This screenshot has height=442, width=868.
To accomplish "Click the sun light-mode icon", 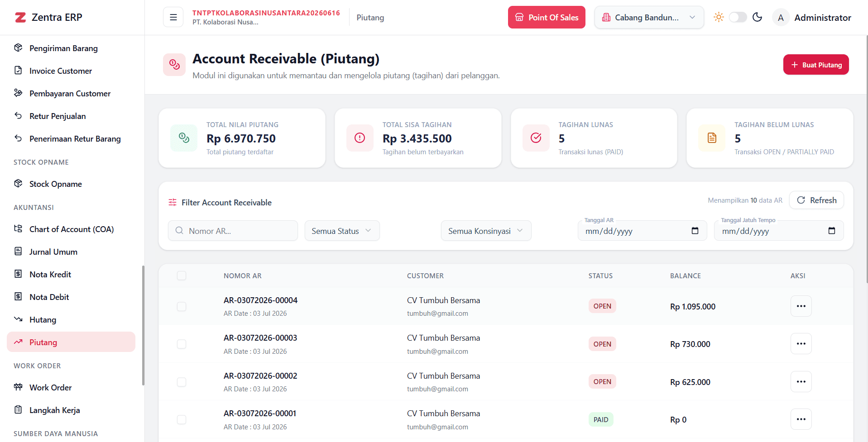I will 719,17.
